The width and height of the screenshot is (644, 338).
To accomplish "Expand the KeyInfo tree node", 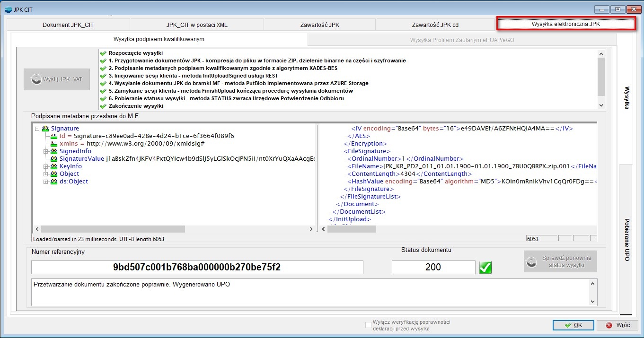I will (46, 166).
